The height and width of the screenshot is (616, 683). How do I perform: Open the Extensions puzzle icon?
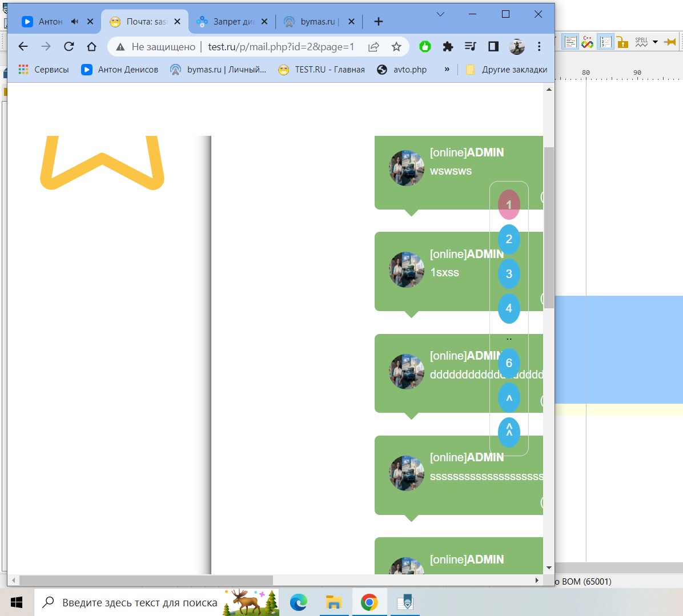448,47
